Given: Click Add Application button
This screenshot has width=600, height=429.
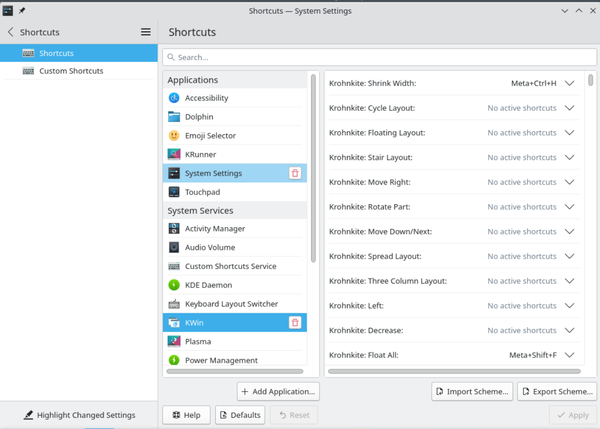Looking at the screenshot, I should coord(278,391).
